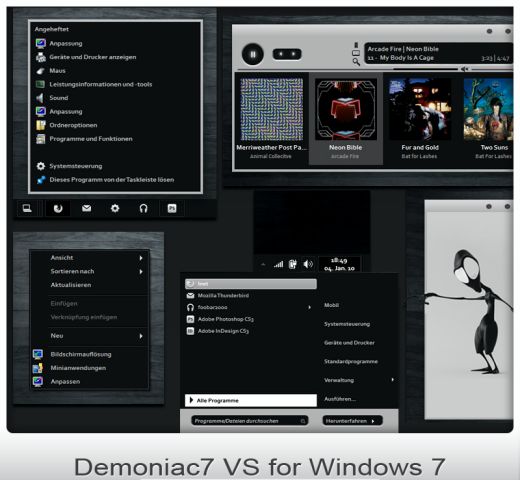Expand the Sortieren nach submenu arrow
Image resolution: width=520 pixels, height=480 pixels.
tap(141, 272)
